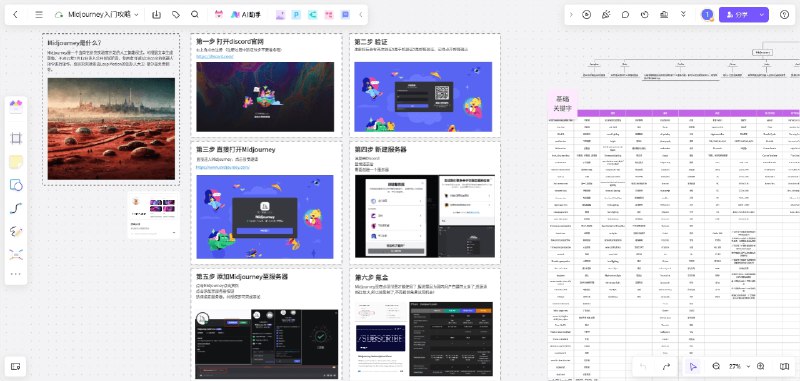Select the frame tool
Viewport: 800px width, 381px height.
point(16,138)
